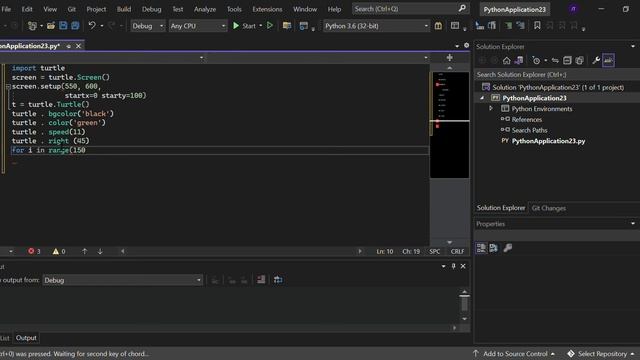This screenshot has width=640, height=360.
Task: Sync with Active Document icon in Solution Explorer
Action: (x=555, y=60)
